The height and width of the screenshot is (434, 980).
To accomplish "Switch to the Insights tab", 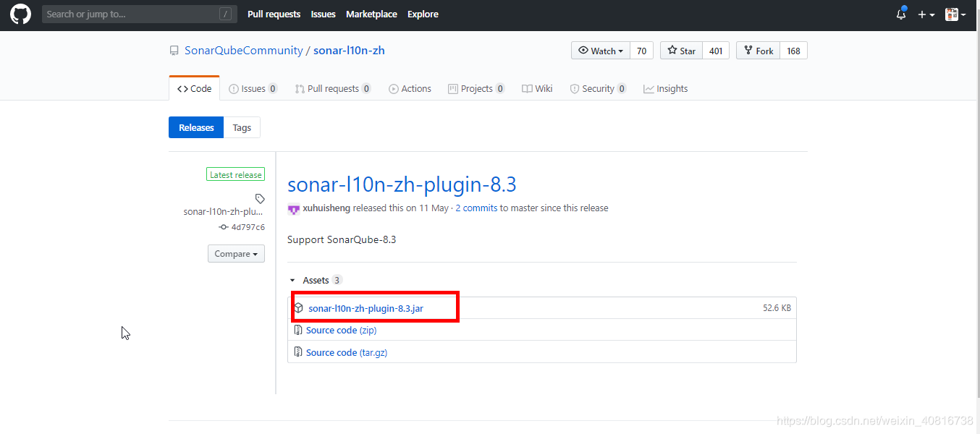I will pyautogui.click(x=666, y=88).
